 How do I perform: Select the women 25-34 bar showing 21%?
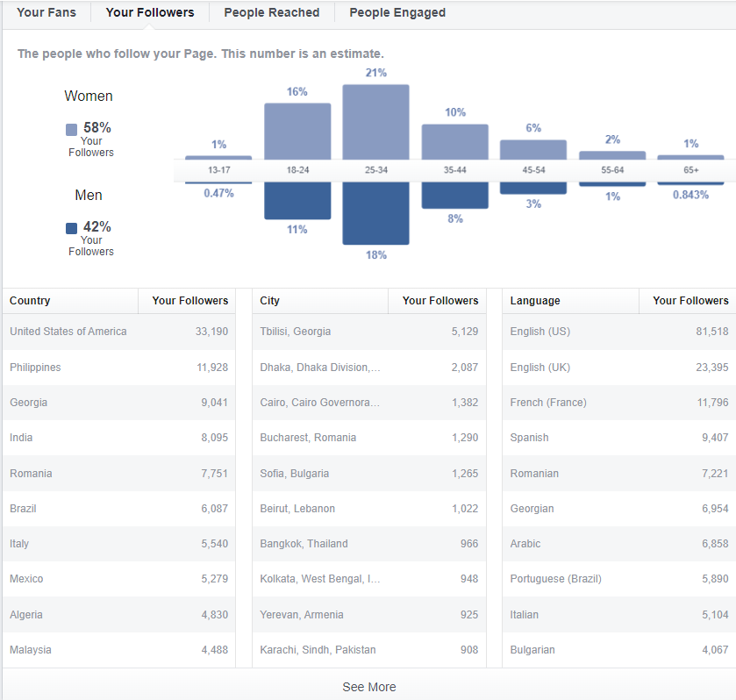tap(375, 122)
